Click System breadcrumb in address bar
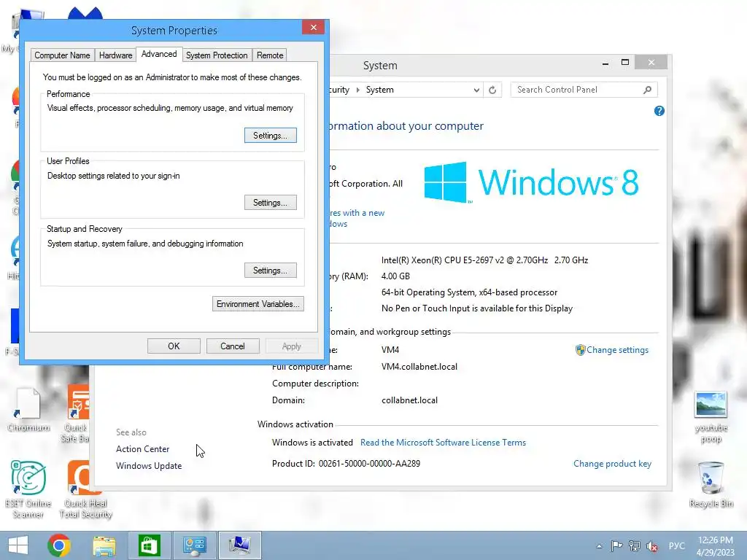 [x=379, y=90]
